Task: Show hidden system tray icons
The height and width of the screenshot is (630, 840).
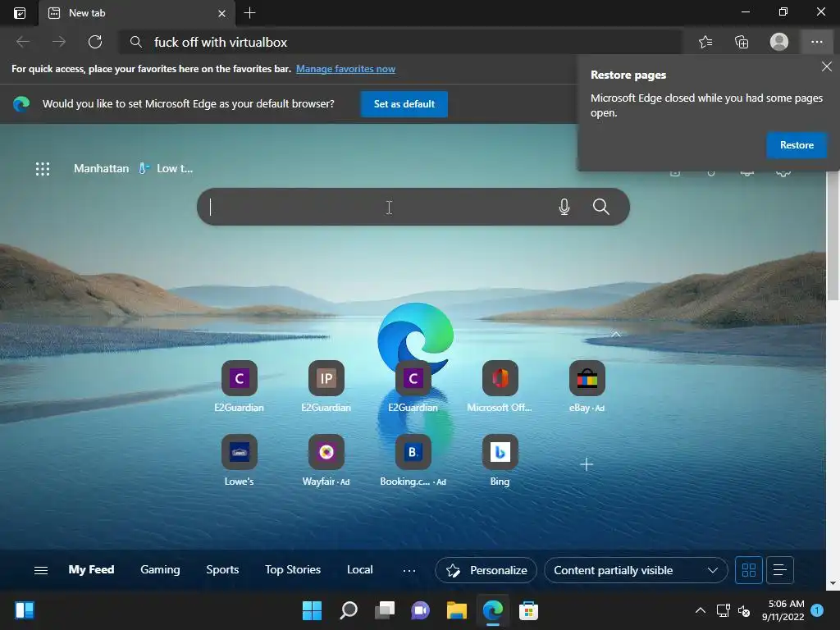Action: (701, 610)
